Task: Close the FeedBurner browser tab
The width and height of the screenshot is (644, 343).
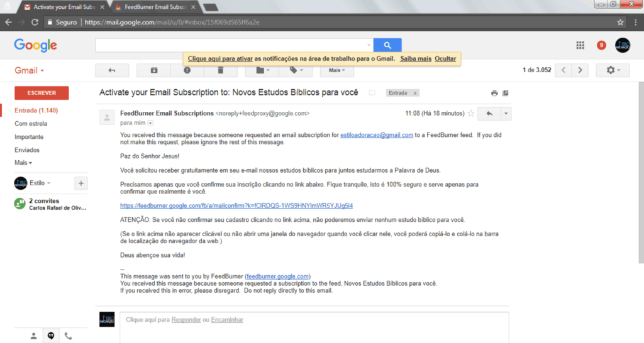Action: [193, 7]
